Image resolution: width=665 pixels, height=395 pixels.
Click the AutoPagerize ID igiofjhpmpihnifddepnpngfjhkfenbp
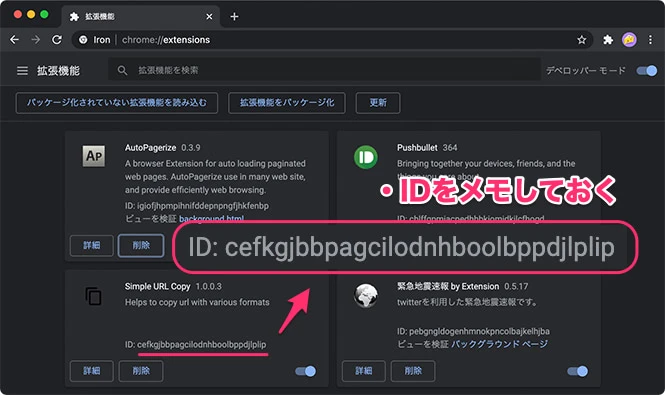point(197,206)
